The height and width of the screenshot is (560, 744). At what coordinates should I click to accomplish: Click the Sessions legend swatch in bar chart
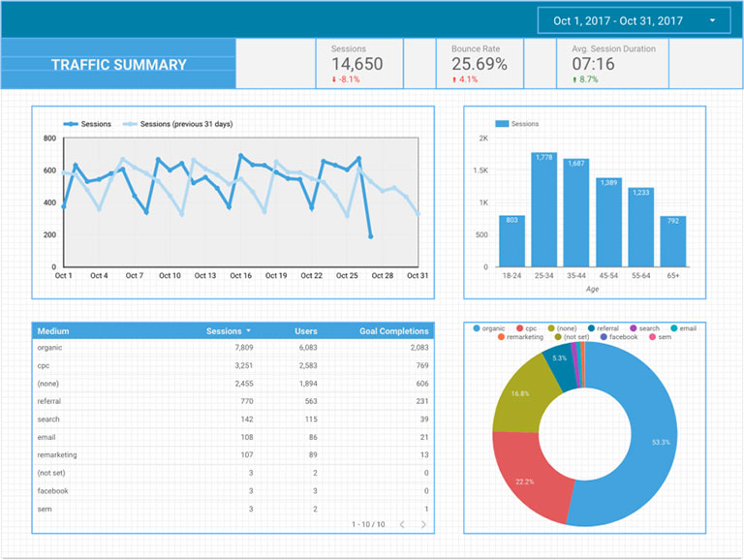click(502, 124)
